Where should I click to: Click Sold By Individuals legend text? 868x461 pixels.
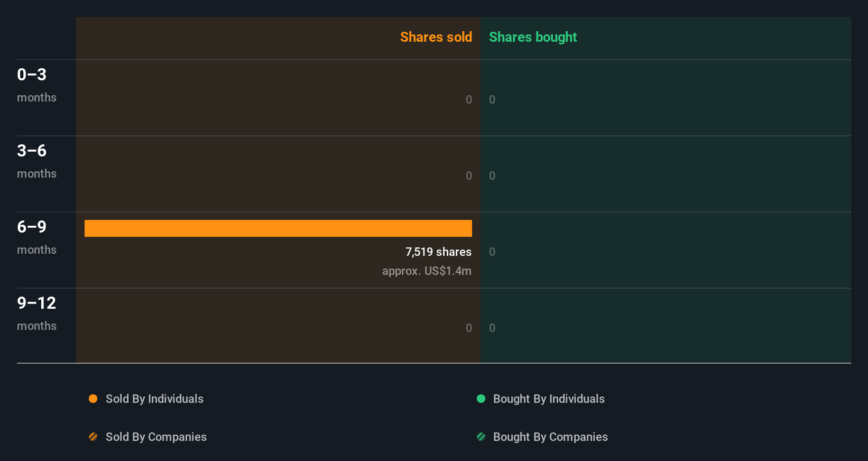154,399
